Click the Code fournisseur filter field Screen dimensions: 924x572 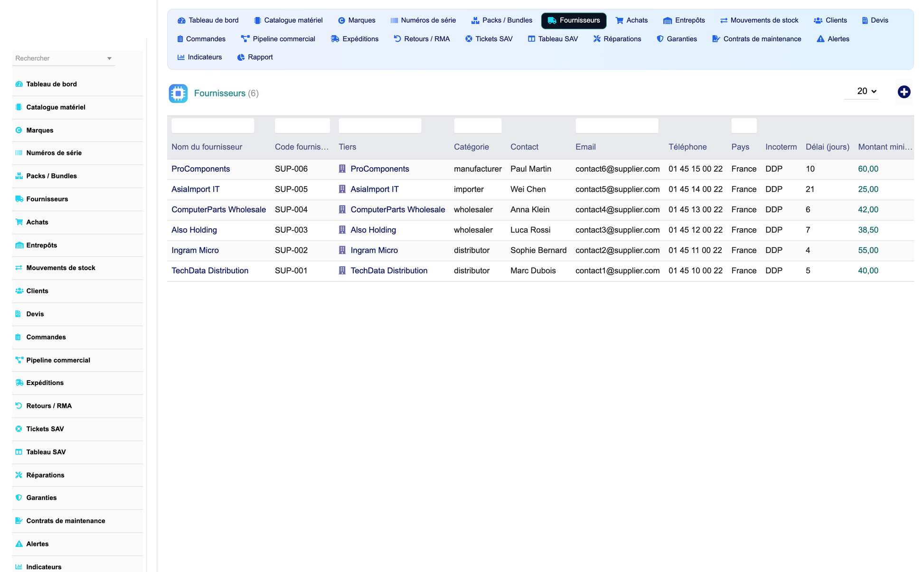point(302,126)
